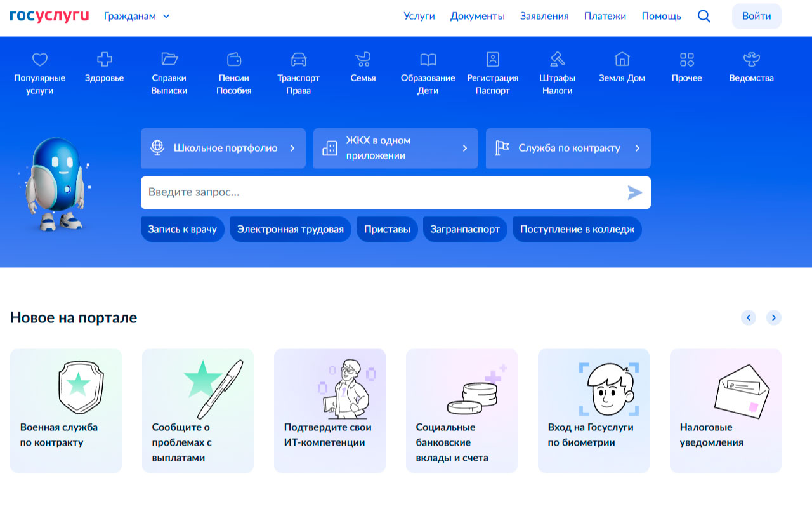Open the Заявления menu item

(544, 16)
